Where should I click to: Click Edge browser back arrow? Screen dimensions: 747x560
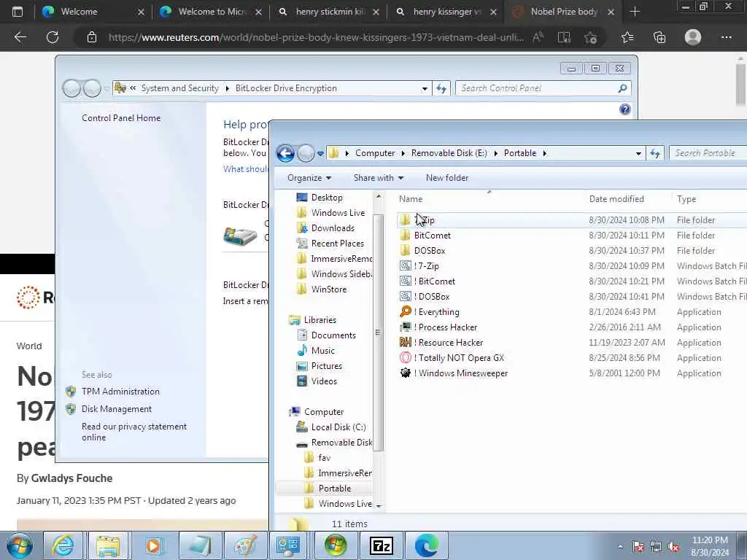(20, 37)
